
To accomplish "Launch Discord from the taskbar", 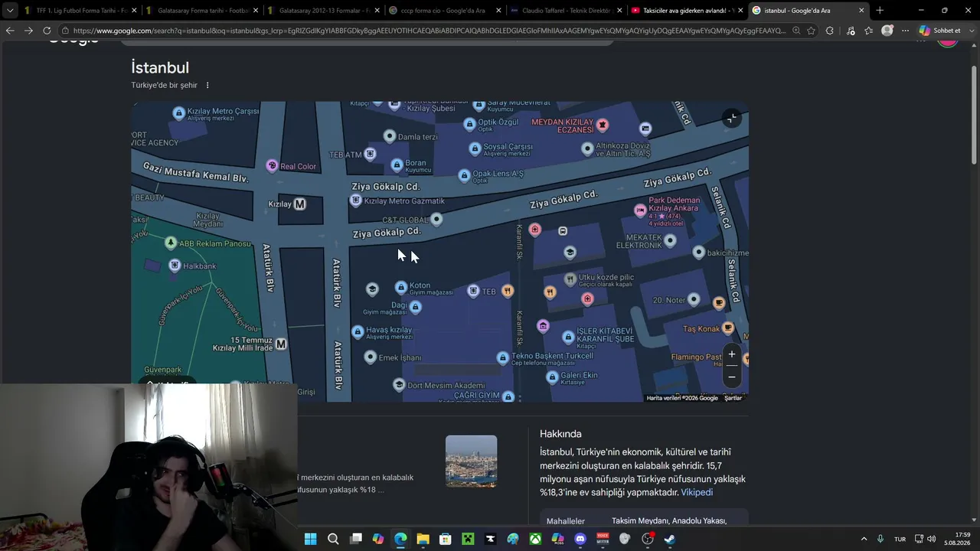I will [580, 539].
